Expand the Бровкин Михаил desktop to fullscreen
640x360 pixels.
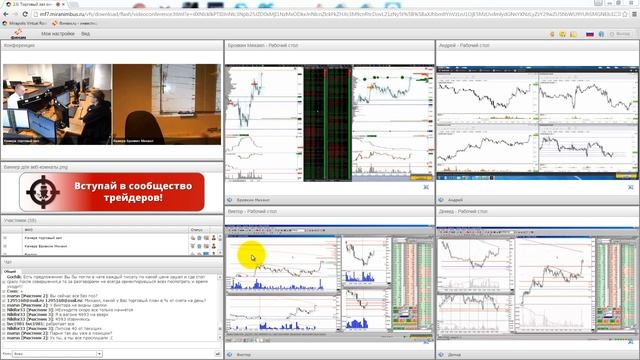[426, 187]
